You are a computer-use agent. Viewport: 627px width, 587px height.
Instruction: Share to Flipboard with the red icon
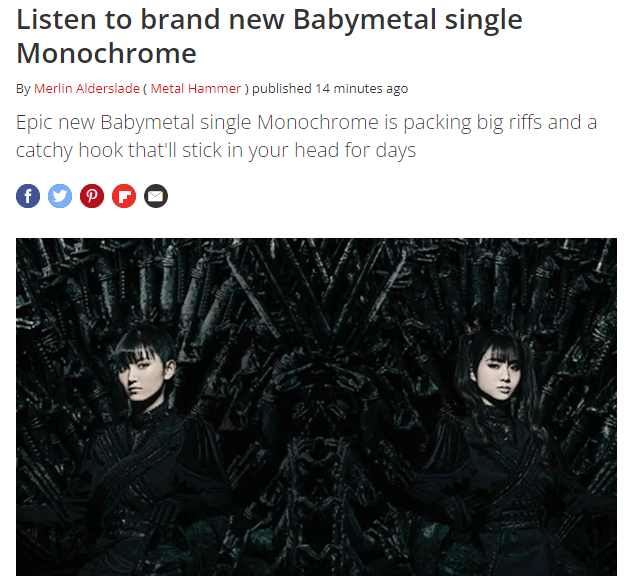tap(124, 196)
